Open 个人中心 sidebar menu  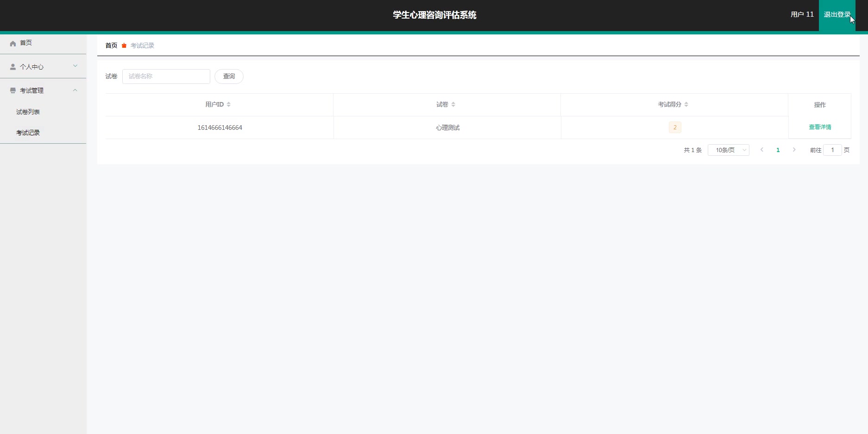point(43,67)
